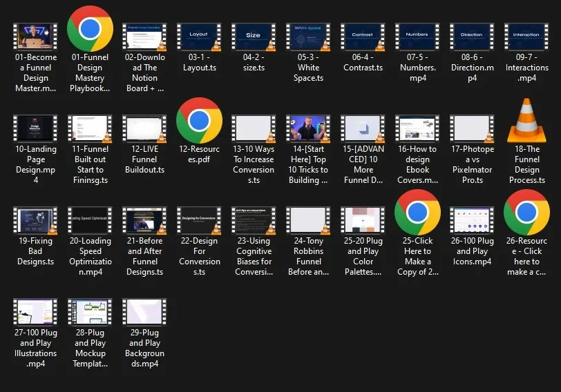Select the 22-Design For Conversions.ts file
The height and width of the screenshot is (392, 561).
(x=199, y=220)
